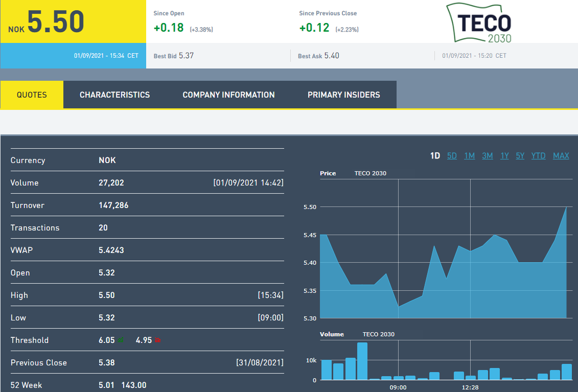578x392 pixels.
Task: Show the 1M chart range
Action: coord(469,155)
